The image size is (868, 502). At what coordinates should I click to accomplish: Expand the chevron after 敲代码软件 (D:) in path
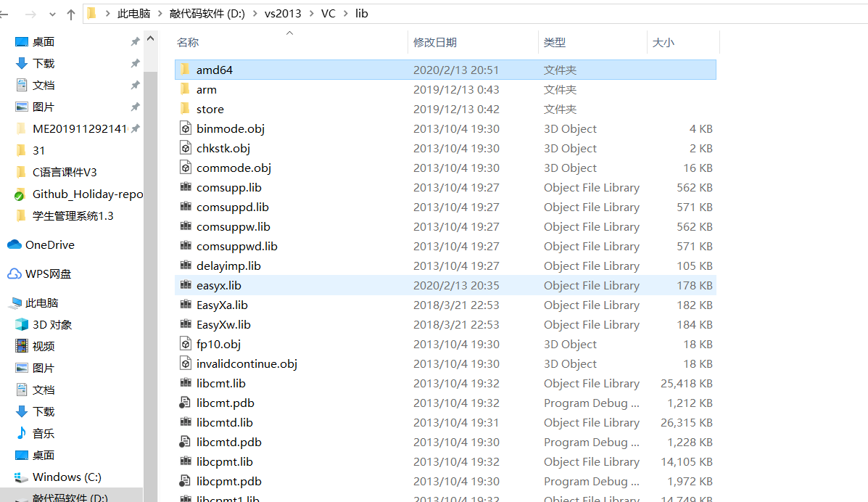click(255, 13)
